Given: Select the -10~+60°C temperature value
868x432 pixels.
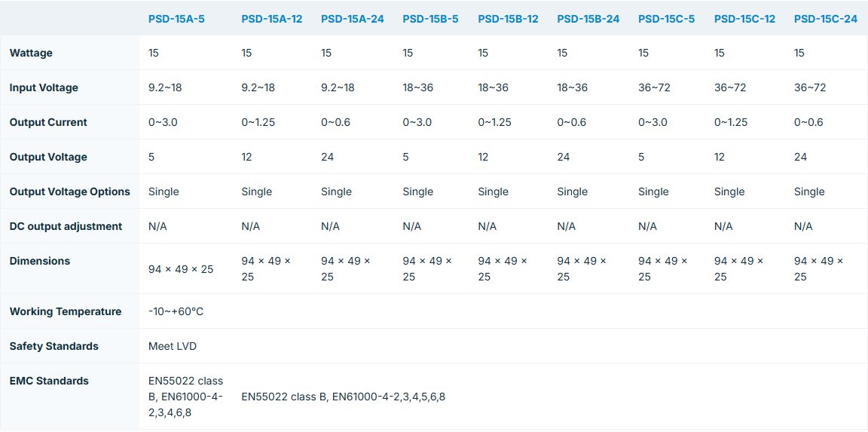Looking at the screenshot, I should pyautogui.click(x=176, y=311).
